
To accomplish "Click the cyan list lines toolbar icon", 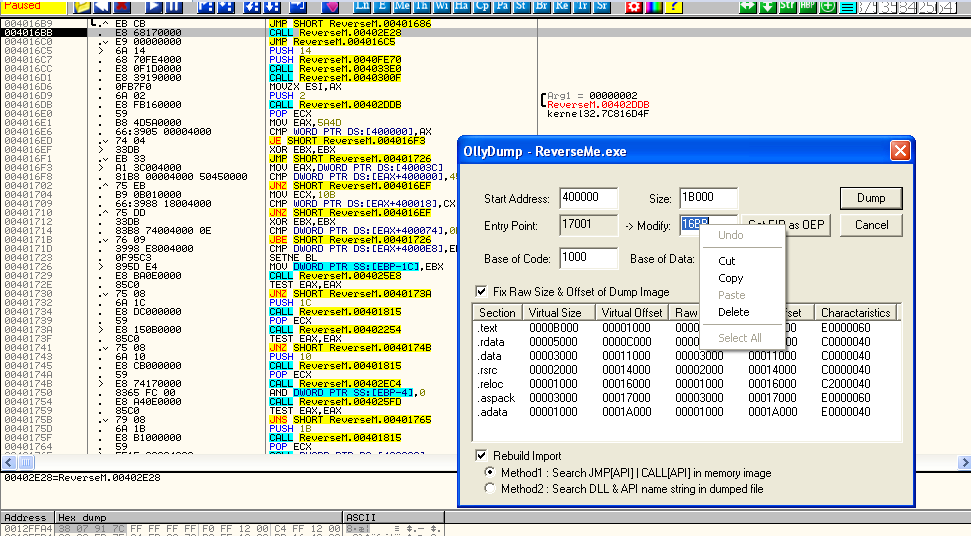I will (848, 7).
